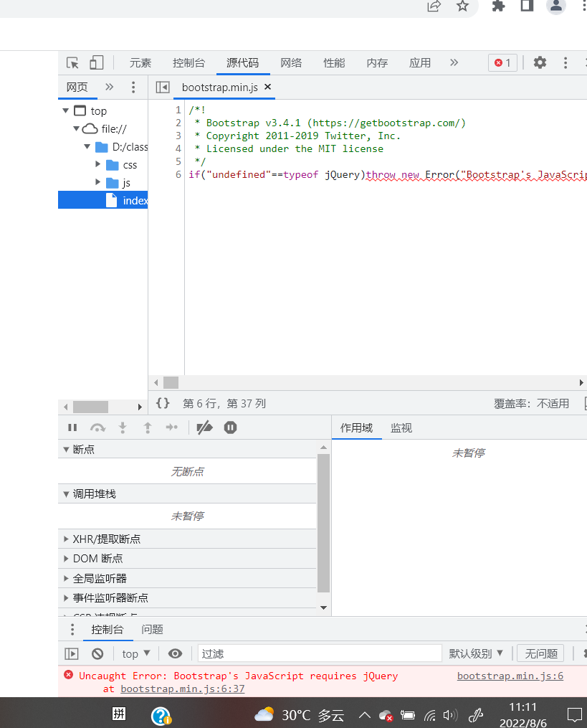
Task: Collapse the file:// tree node
Action: pos(77,128)
